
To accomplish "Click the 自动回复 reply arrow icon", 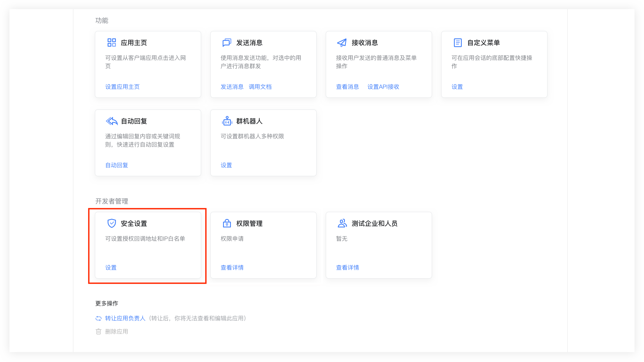I will (x=112, y=121).
